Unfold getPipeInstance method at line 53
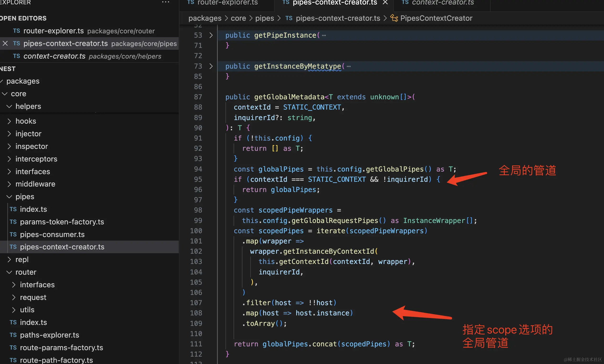Image resolution: width=604 pixels, height=364 pixels. click(x=211, y=35)
